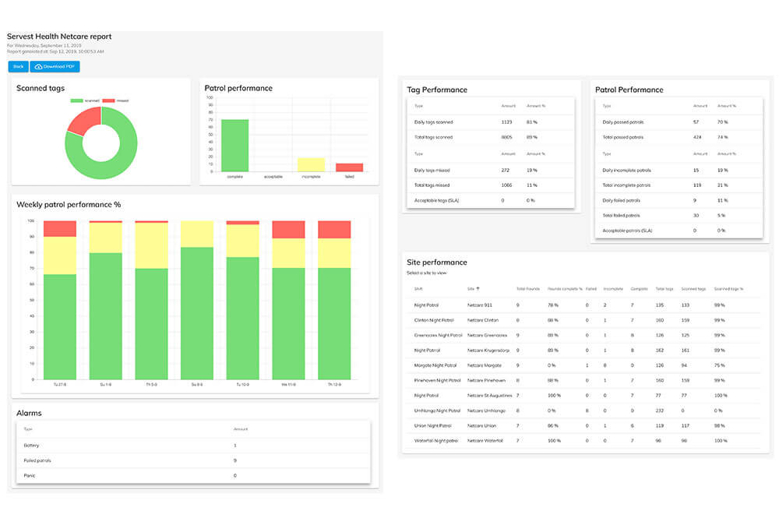Click the cloud download icon
779x532 pixels.
pyautogui.click(x=38, y=67)
